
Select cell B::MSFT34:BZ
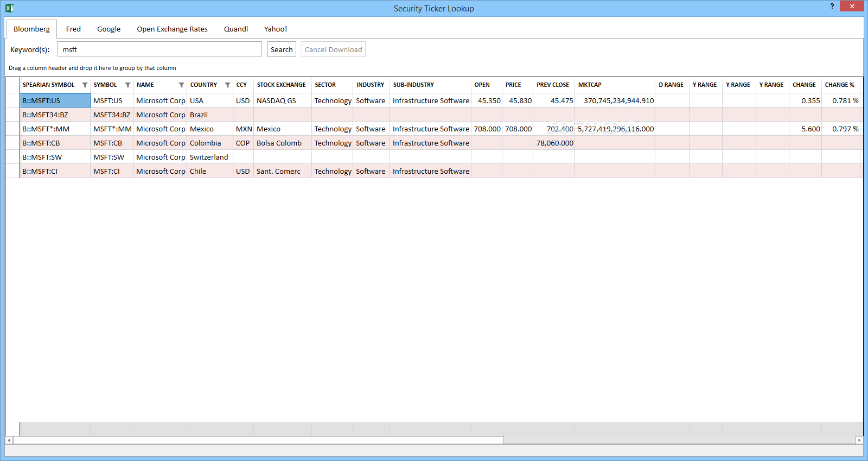(x=55, y=115)
